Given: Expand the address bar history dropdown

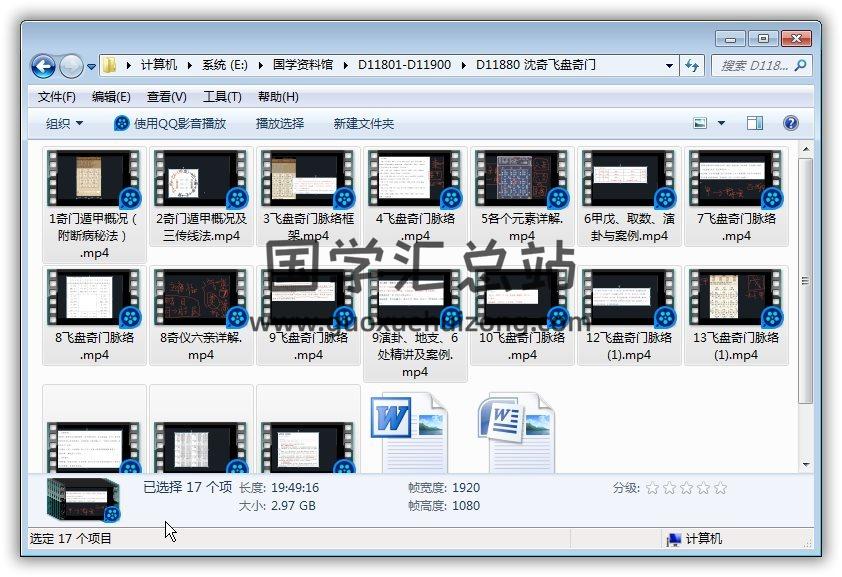Looking at the screenshot, I should 669,66.
